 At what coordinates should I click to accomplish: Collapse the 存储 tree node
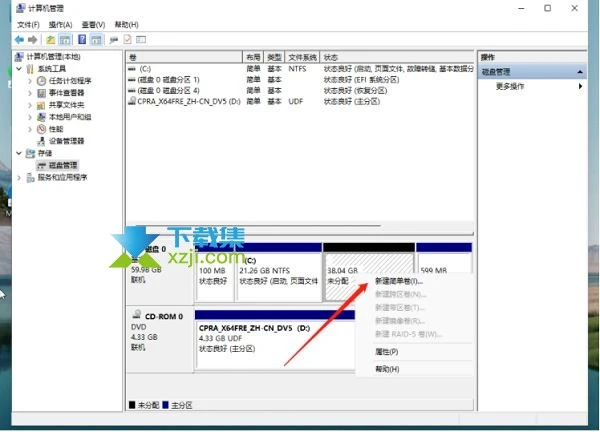(19, 153)
